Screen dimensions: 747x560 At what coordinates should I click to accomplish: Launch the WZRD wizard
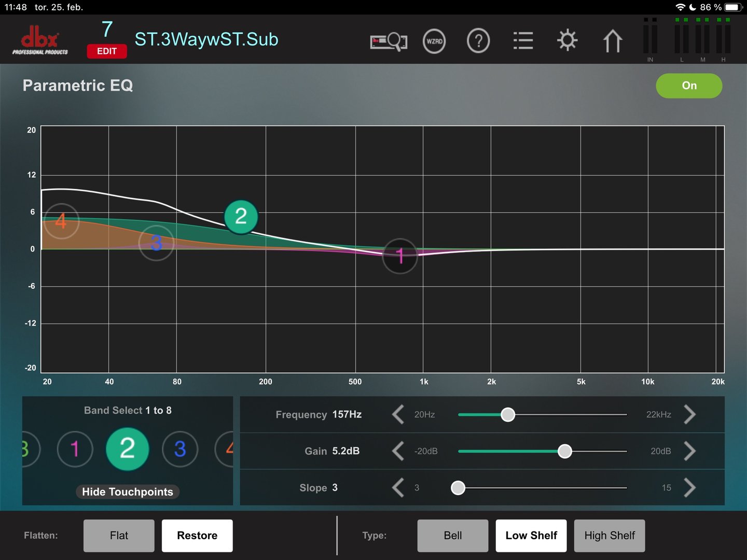point(434,41)
